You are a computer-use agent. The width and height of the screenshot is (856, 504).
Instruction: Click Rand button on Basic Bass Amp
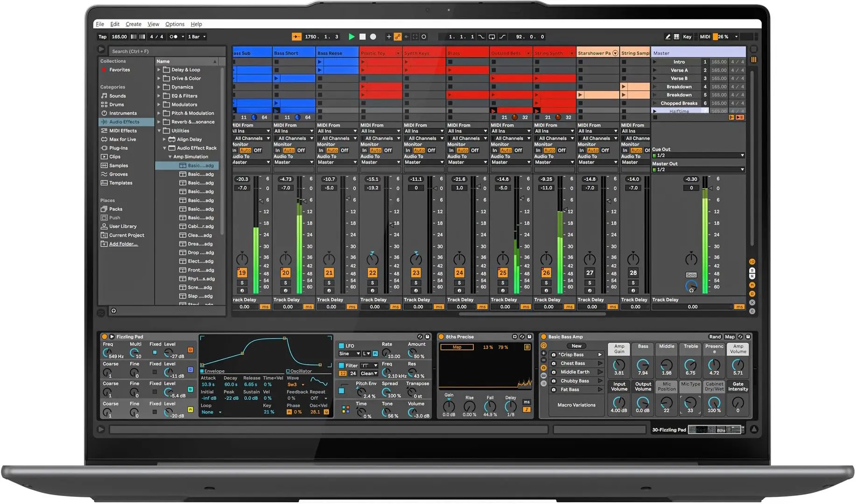click(715, 336)
